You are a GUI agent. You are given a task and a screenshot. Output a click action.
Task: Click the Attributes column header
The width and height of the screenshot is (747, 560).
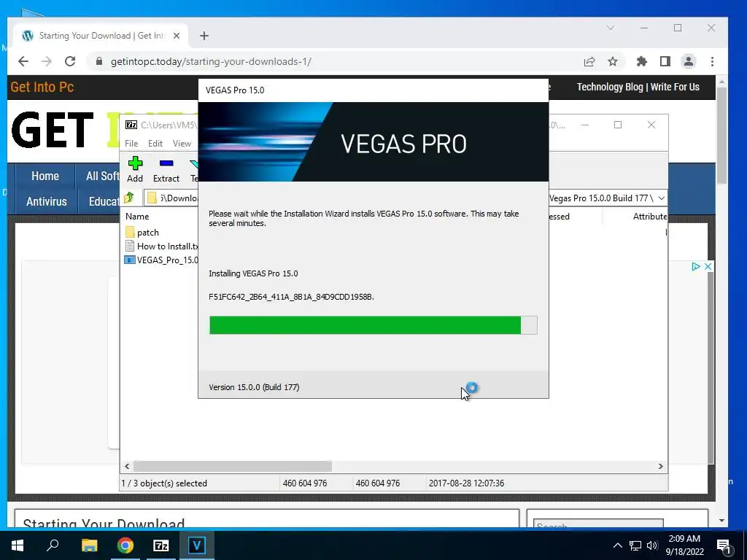[650, 216]
